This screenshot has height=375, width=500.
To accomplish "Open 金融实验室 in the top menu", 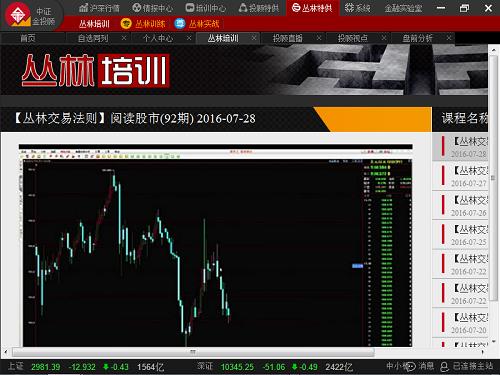I will (404, 8).
